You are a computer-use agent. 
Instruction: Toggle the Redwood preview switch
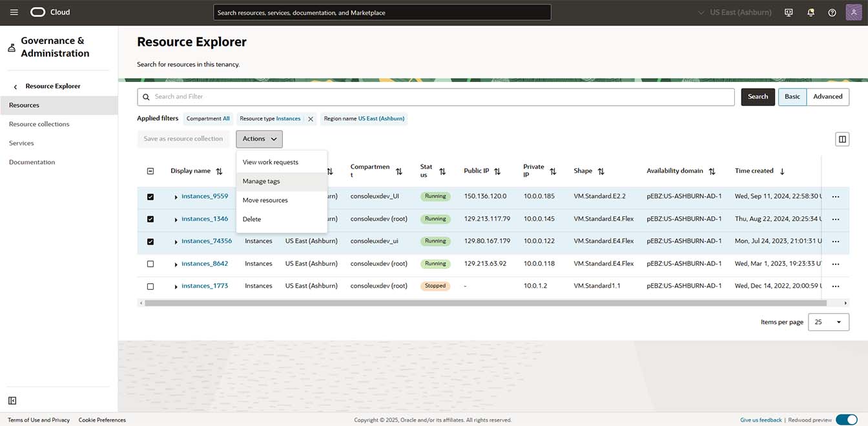(847, 419)
